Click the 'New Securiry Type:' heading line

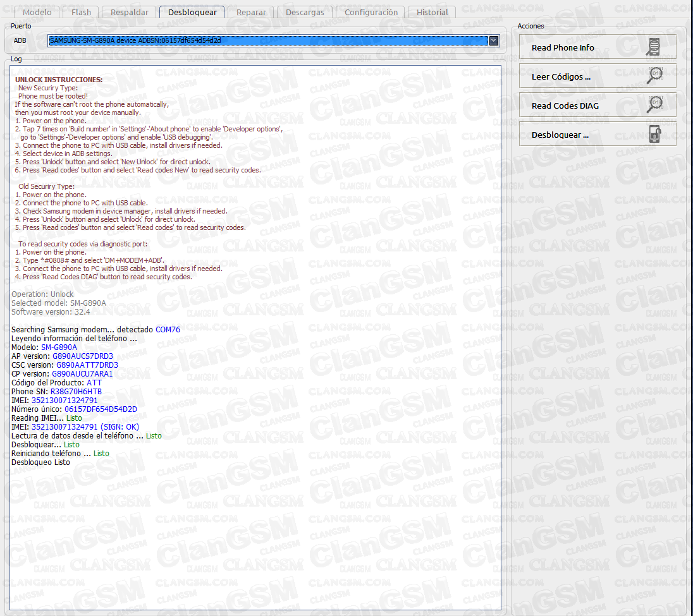47,88
